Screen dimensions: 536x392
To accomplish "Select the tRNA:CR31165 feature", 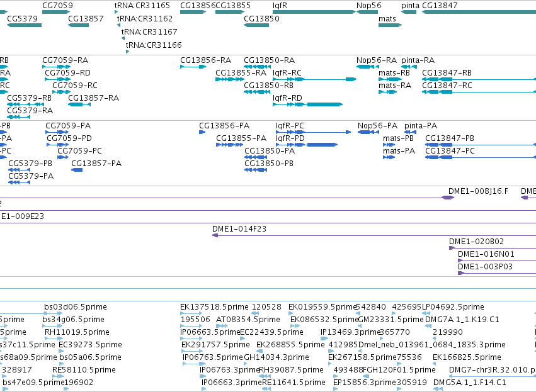I will coord(117,12).
